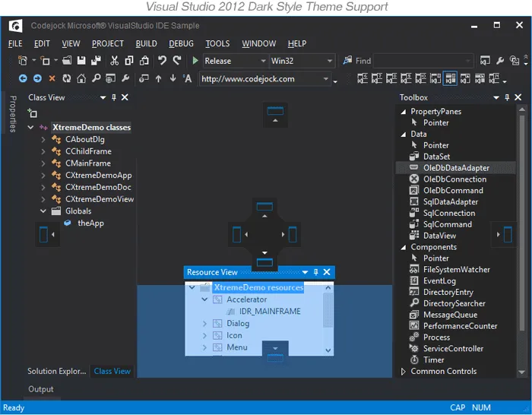Screen dimensions: 532x415
Task: Open the WINDOW menu
Action: pyautogui.click(x=259, y=44)
